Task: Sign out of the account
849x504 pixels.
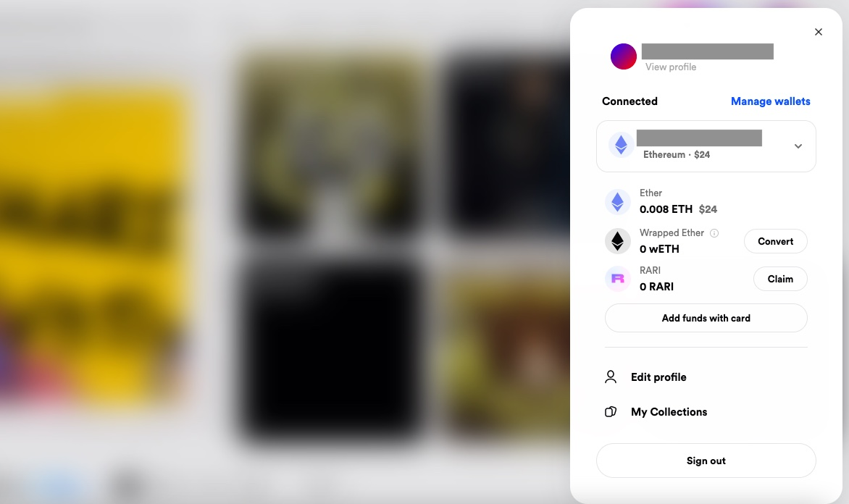Action: coord(706,461)
